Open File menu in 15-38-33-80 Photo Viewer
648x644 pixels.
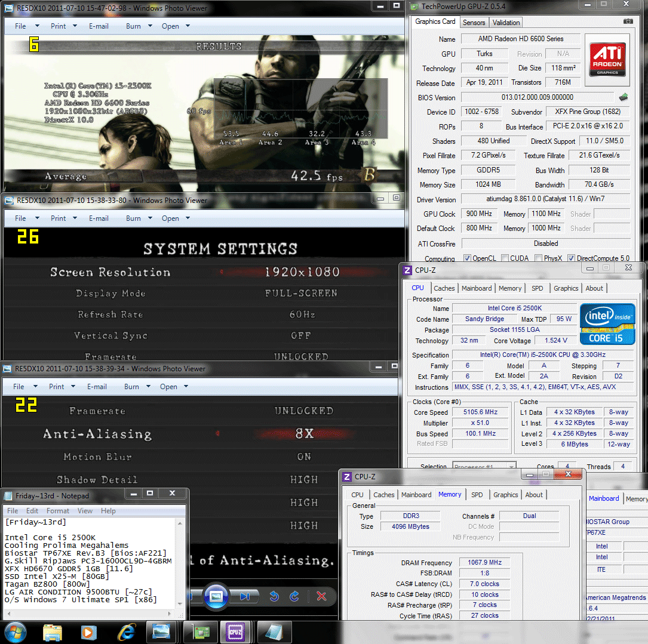[x=20, y=218]
